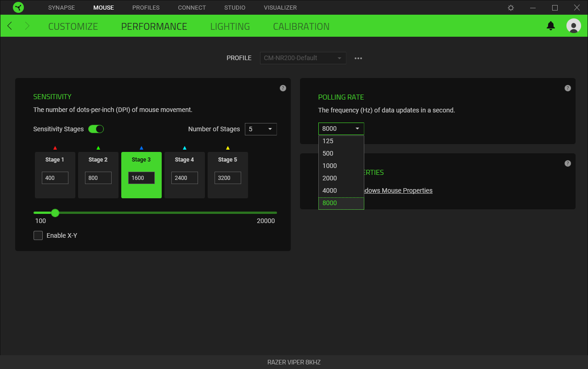
Task: Choose 500 Hz polling rate
Action: pos(341,153)
